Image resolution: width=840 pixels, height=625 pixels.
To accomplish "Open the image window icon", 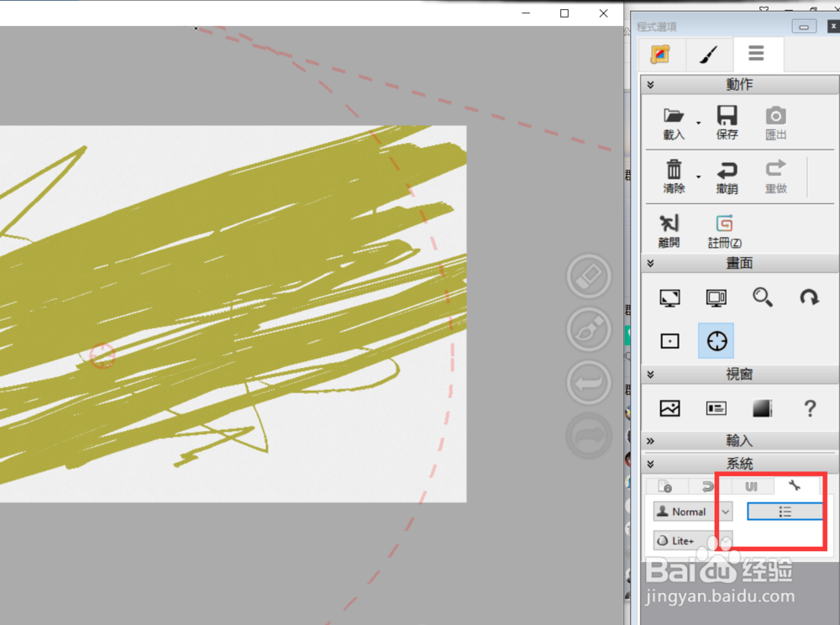I will tap(669, 408).
